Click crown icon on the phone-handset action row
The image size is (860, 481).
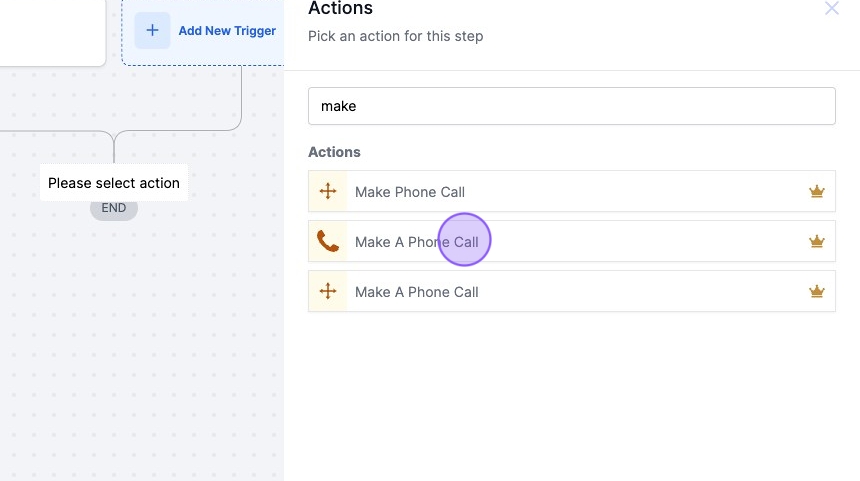816,242
